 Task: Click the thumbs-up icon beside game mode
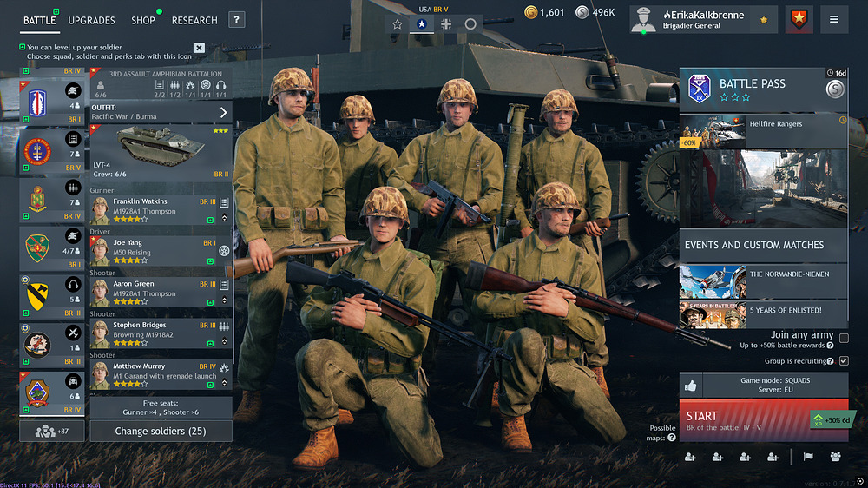click(691, 386)
